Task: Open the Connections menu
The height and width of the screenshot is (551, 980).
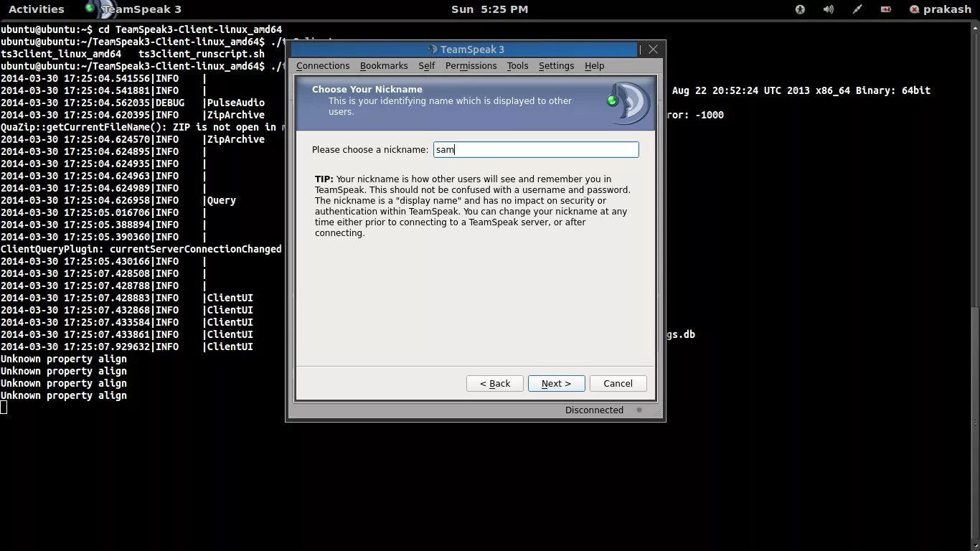Action: pyautogui.click(x=323, y=66)
